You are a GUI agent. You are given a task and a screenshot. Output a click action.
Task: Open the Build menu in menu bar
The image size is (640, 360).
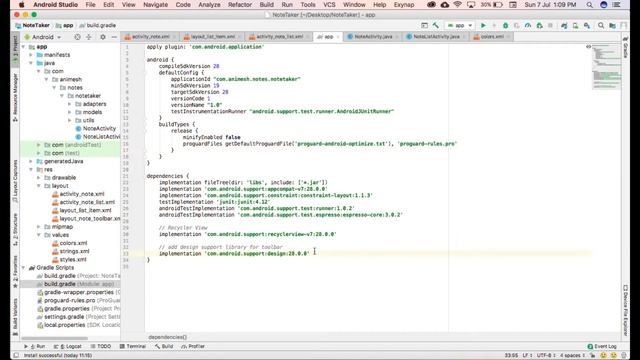[267, 5]
